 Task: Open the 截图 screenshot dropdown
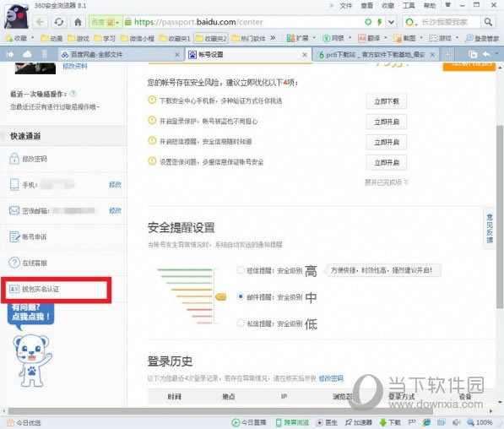pyautogui.click(x=409, y=38)
